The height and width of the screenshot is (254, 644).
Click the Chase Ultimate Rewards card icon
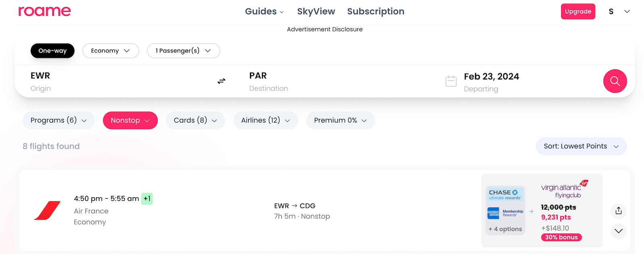(x=505, y=194)
